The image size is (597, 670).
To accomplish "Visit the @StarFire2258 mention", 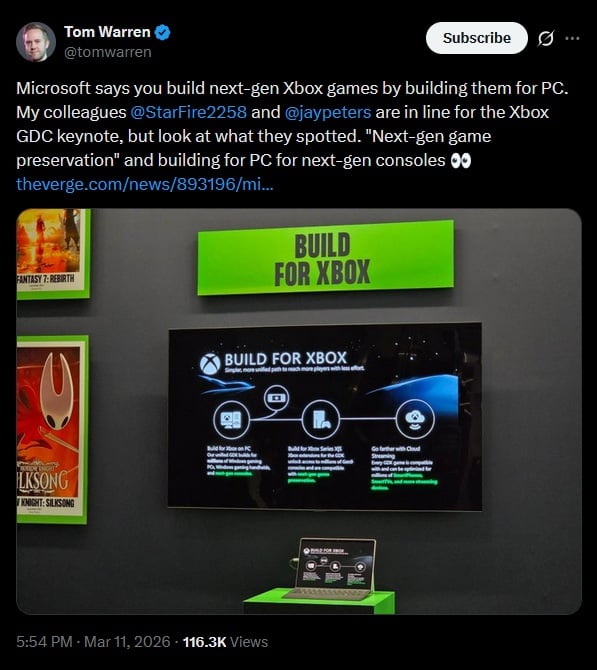I will pyautogui.click(x=188, y=112).
